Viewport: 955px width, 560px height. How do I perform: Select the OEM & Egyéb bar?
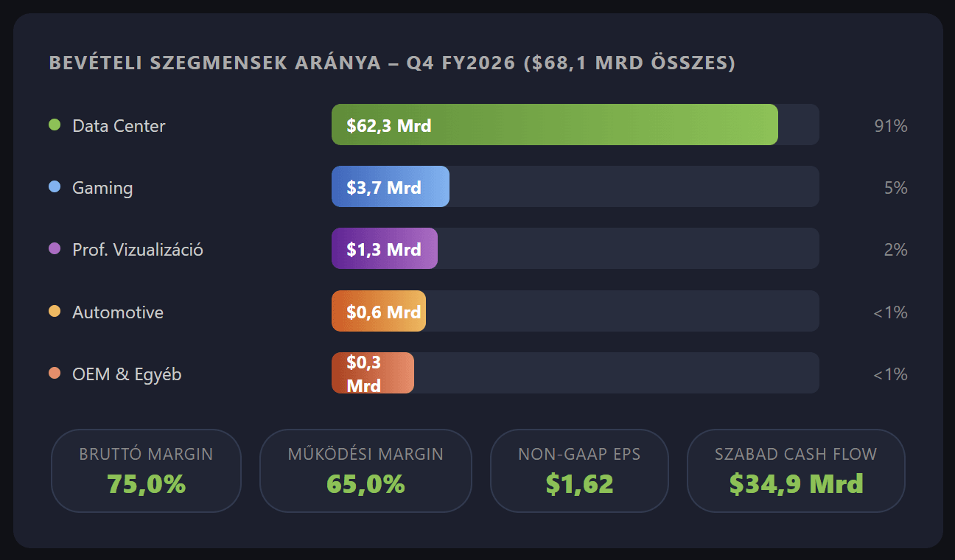tap(372, 372)
